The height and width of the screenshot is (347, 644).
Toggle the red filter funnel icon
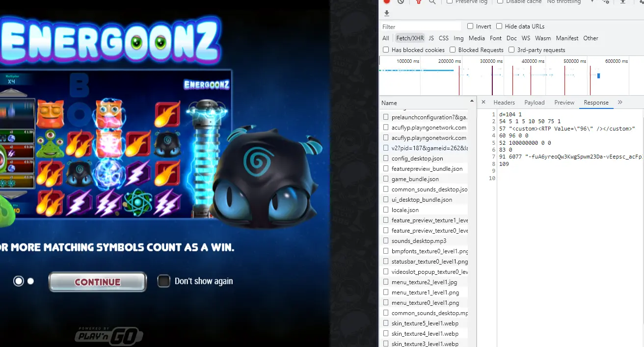(419, 1)
